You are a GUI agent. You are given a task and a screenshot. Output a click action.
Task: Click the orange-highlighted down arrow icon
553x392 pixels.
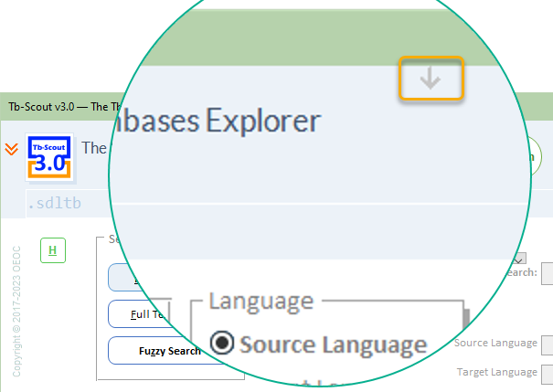[x=431, y=79]
